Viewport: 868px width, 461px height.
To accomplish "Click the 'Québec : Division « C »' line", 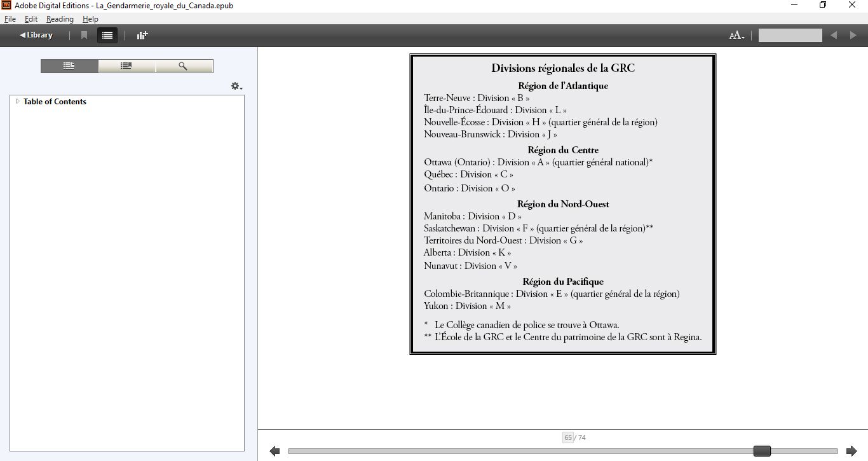I will (x=468, y=174).
